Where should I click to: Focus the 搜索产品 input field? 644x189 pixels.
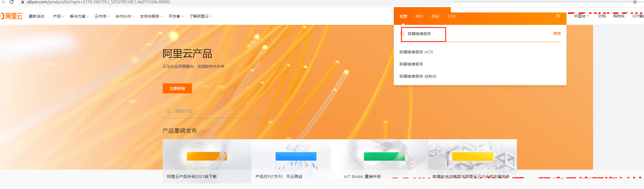click(x=251, y=111)
